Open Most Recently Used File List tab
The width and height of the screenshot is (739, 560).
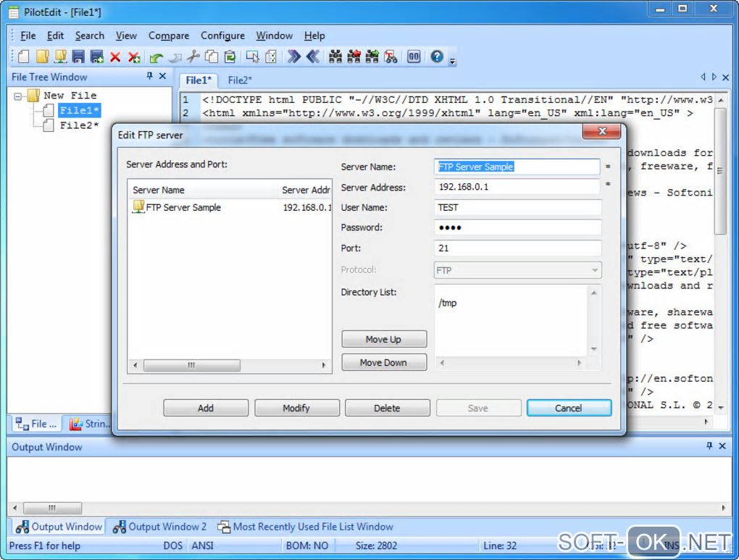[x=306, y=527]
